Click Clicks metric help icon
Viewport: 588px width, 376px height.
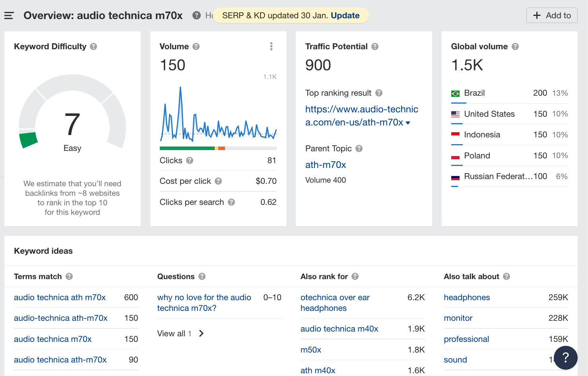(x=190, y=160)
